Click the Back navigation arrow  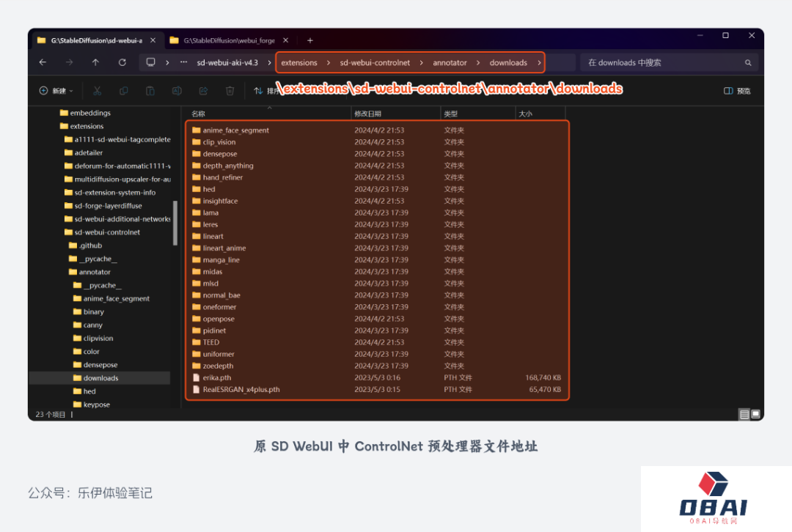43,62
